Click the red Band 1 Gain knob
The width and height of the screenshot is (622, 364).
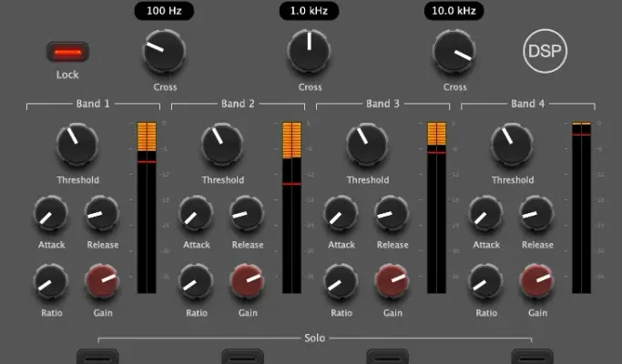point(102,282)
